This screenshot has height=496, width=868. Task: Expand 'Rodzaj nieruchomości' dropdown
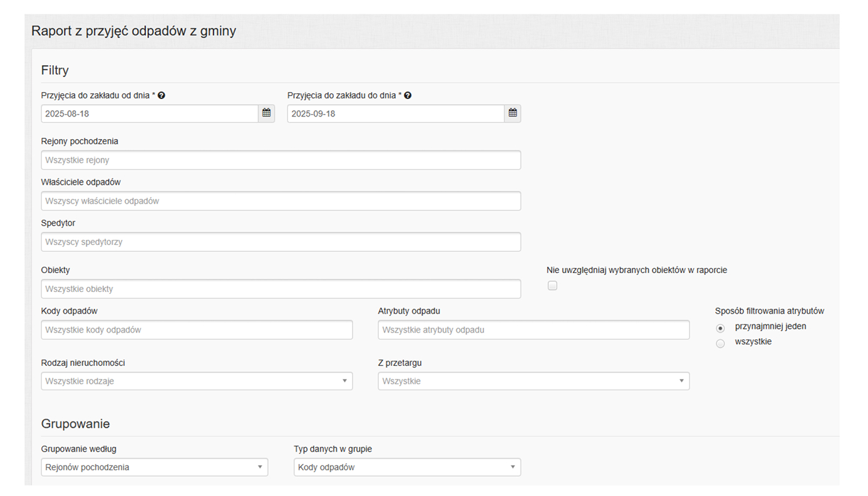coord(197,381)
